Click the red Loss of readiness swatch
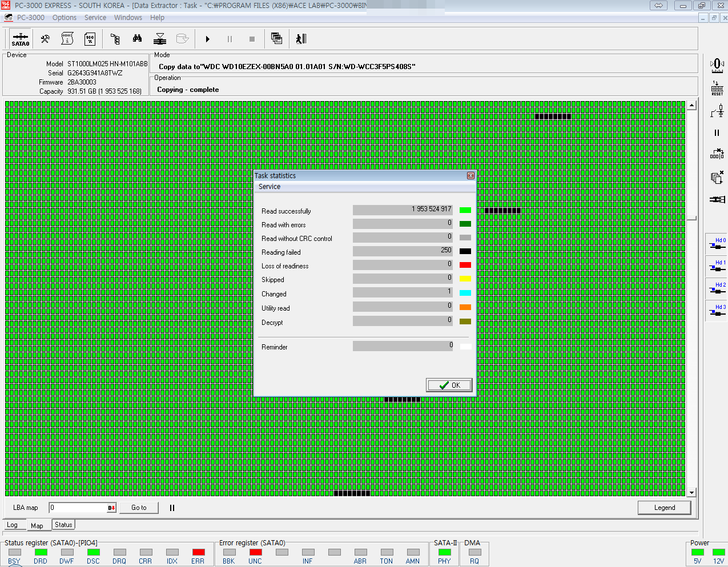 465,265
